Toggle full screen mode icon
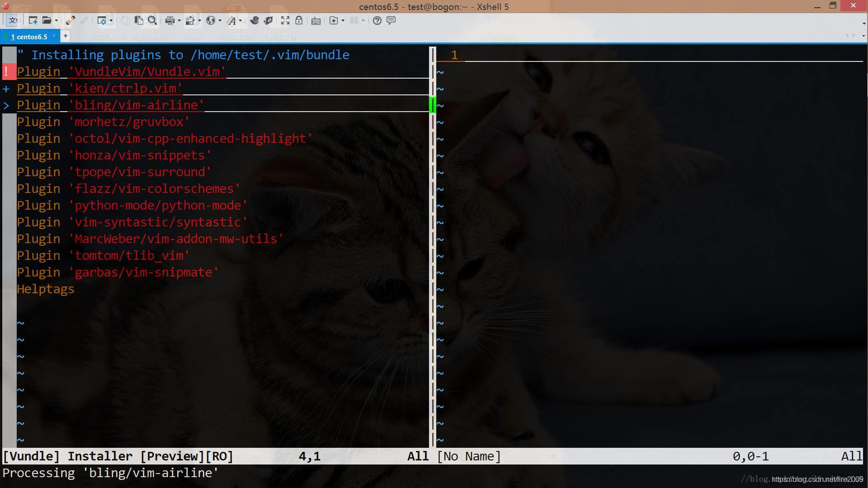Screen dimensions: 868x488 tap(285, 20)
